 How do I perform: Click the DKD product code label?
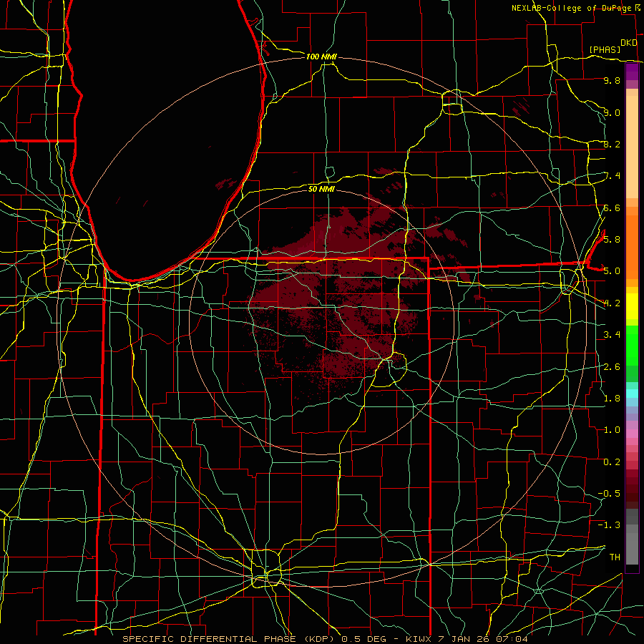click(629, 43)
